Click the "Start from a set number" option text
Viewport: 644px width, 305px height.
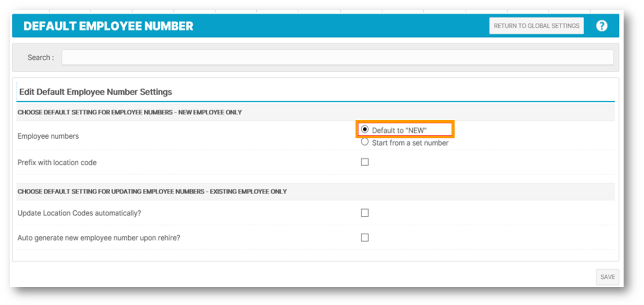410,143
